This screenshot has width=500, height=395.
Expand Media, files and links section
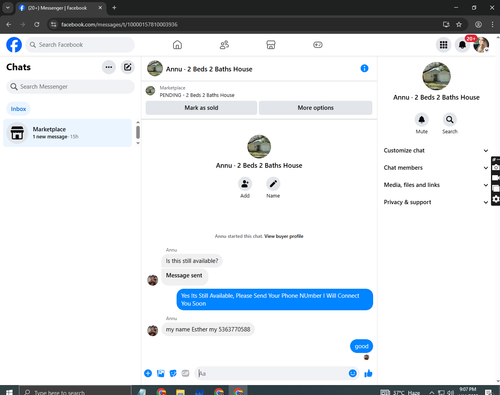436,185
